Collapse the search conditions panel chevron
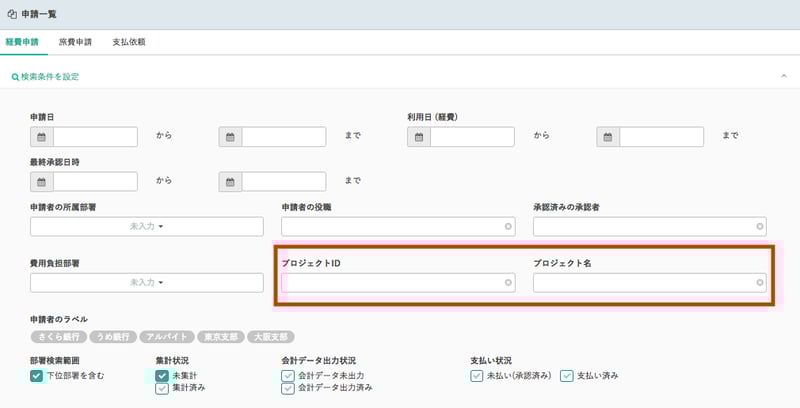The width and height of the screenshot is (800, 408). [x=784, y=76]
